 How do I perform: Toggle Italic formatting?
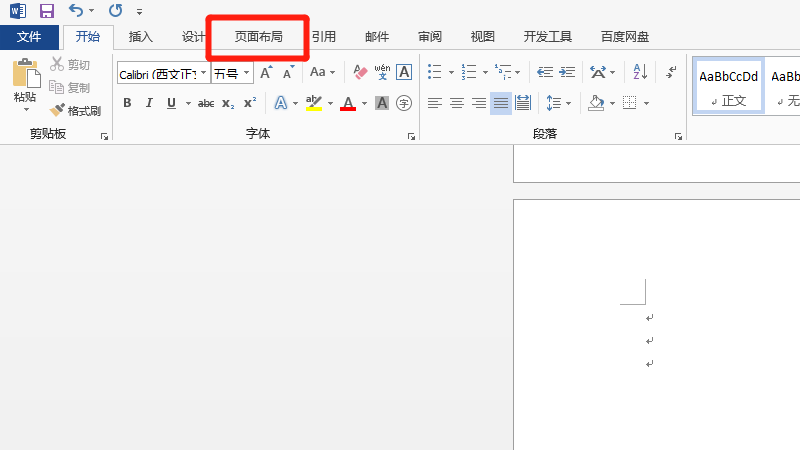[149, 103]
